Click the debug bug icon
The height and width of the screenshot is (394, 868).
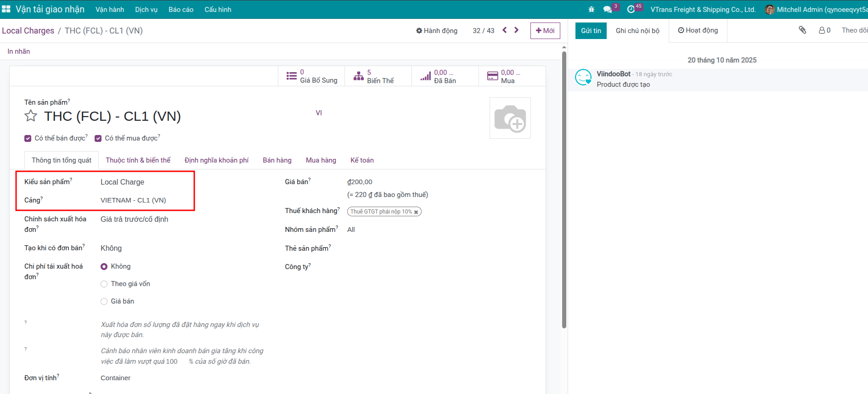point(591,10)
